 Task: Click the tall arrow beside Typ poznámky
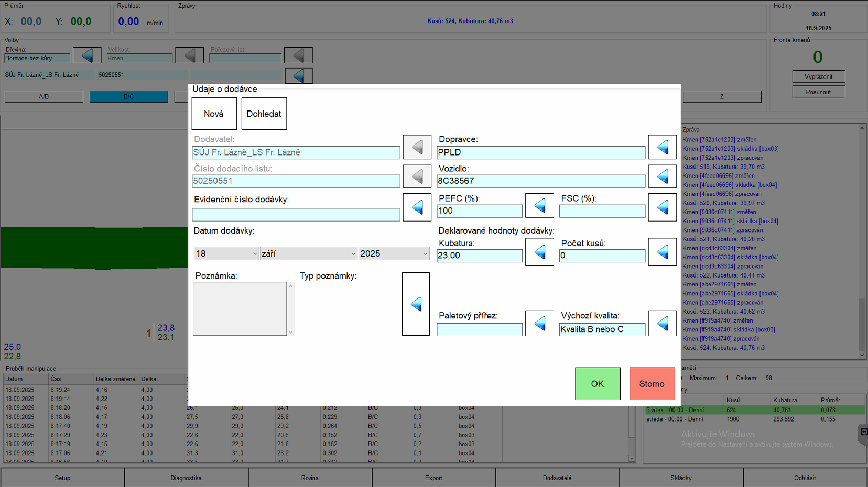pos(416,304)
